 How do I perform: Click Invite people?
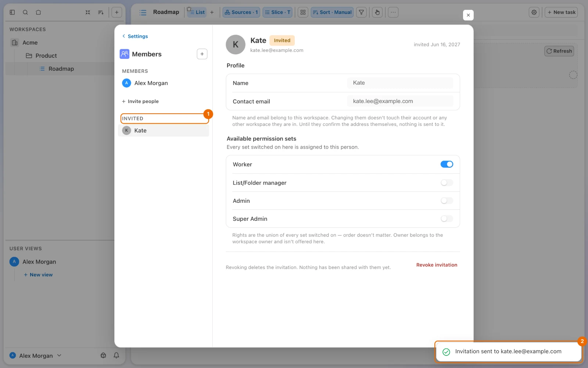point(140,101)
